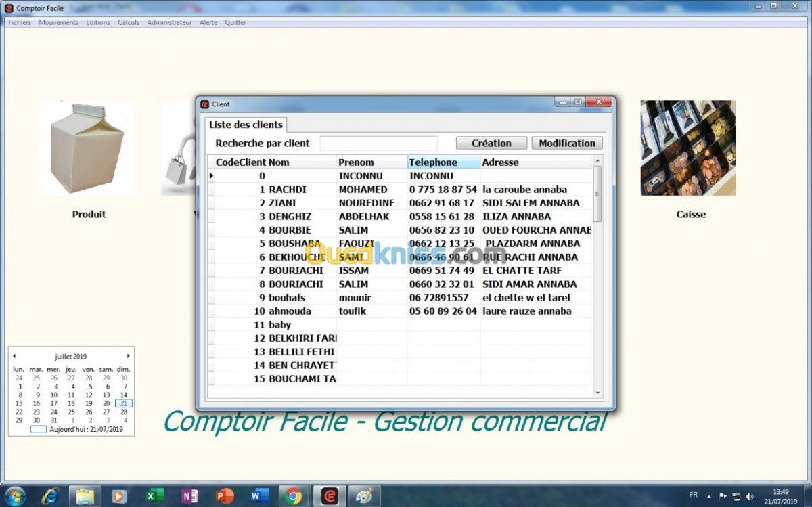Open Word from the taskbar
The width and height of the screenshot is (812, 507).
[259, 496]
